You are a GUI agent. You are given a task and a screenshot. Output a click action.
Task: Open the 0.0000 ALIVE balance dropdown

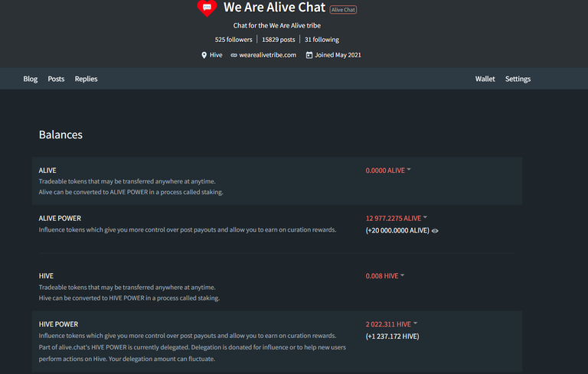click(388, 171)
